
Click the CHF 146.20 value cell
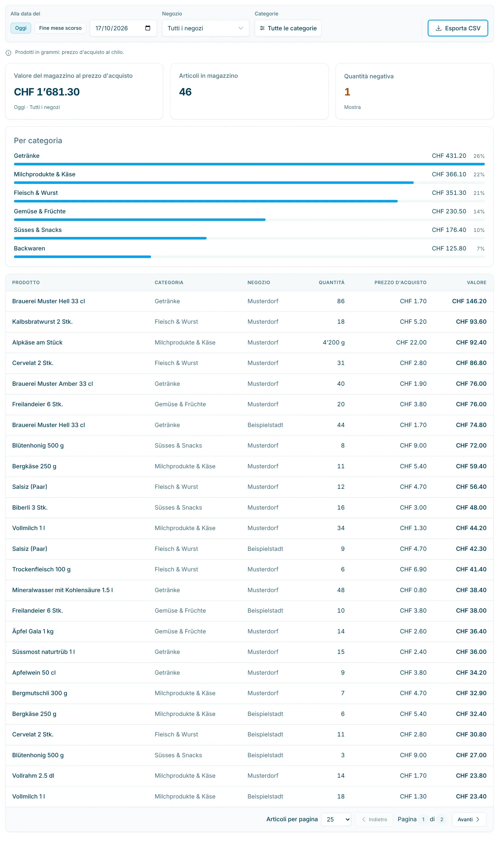[x=469, y=301]
